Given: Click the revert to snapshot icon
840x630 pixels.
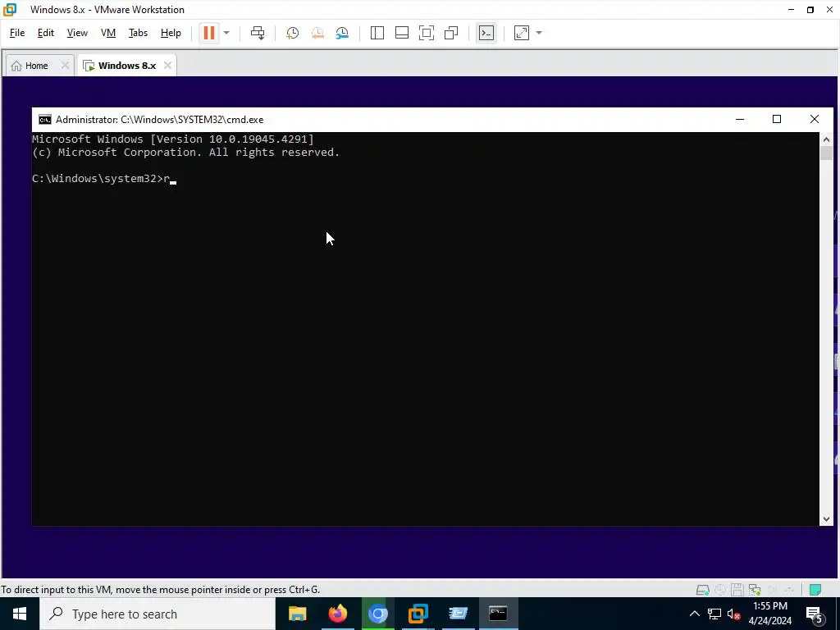Looking at the screenshot, I should [x=317, y=33].
